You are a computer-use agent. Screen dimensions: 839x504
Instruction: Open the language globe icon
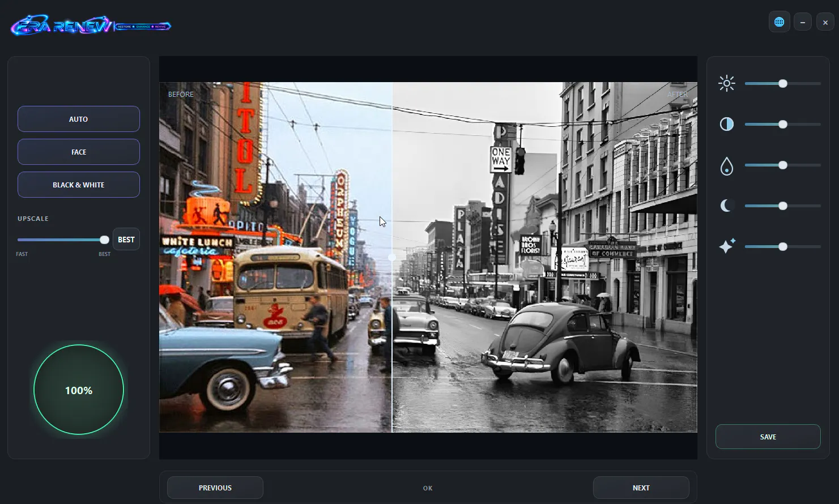[x=780, y=22]
